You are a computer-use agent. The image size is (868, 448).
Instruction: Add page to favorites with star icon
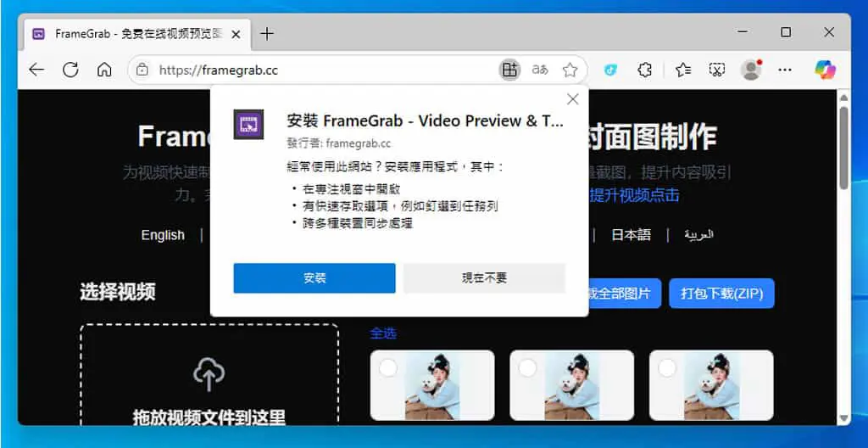click(x=570, y=70)
